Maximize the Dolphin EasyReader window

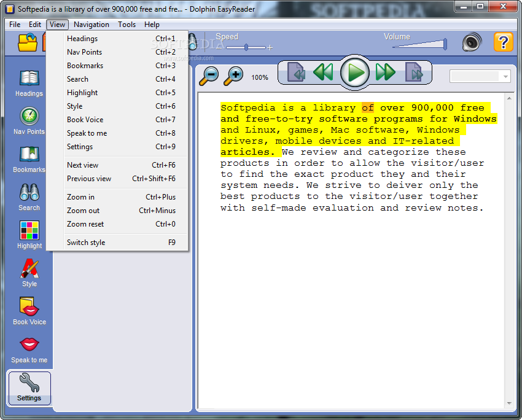[480, 6]
